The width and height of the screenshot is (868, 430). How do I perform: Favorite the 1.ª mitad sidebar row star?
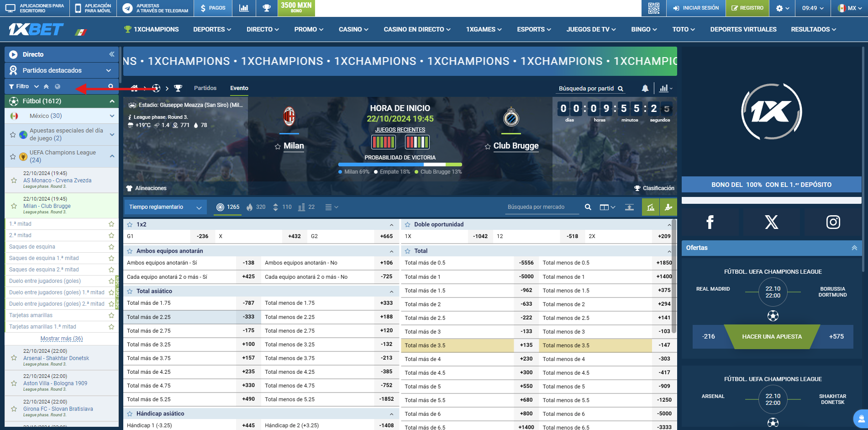[111, 224]
